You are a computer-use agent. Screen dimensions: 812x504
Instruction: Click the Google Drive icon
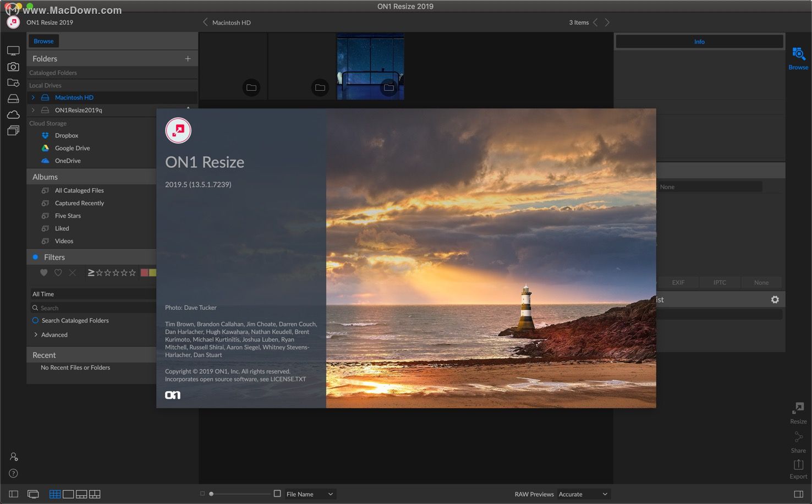tap(45, 148)
